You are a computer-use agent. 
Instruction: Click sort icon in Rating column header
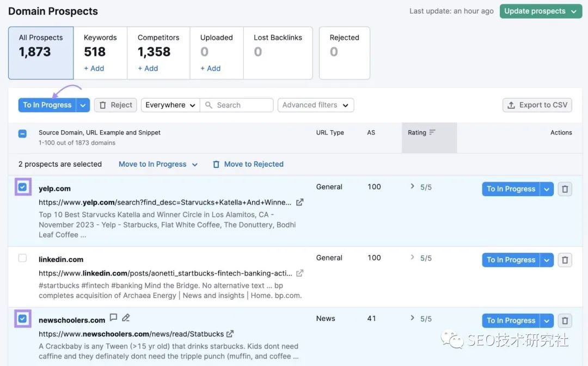432,132
